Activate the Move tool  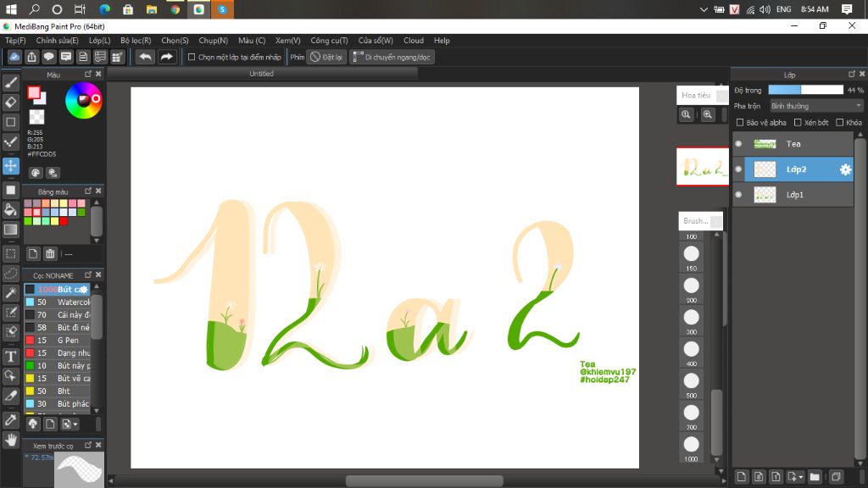[10, 165]
